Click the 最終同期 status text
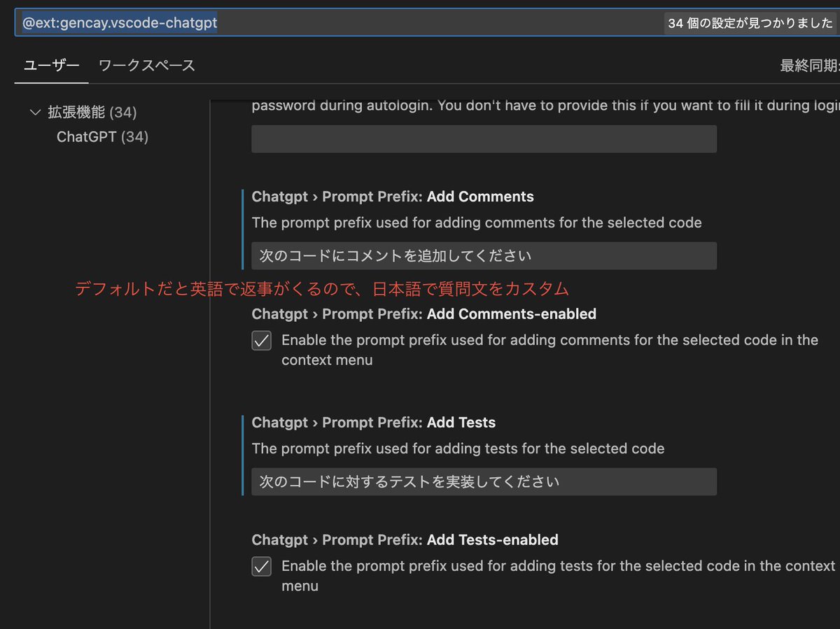 click(810, 66)
